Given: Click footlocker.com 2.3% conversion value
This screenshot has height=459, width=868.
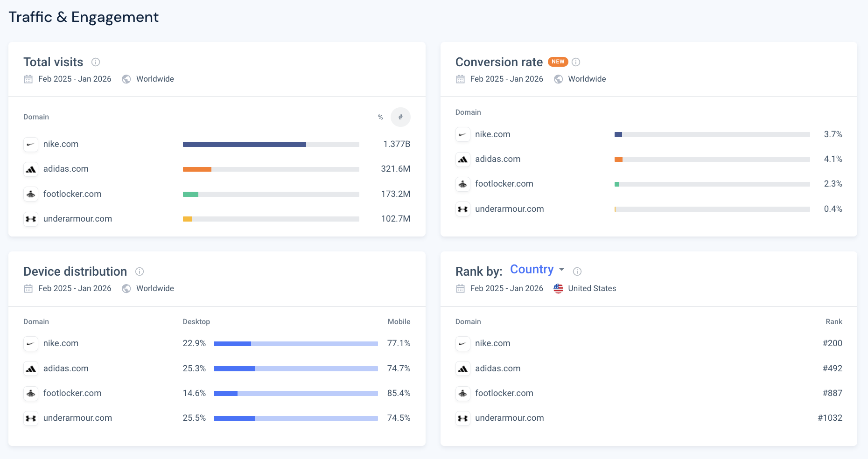Looking at the screenshot, I should click(x=833, y=184).
